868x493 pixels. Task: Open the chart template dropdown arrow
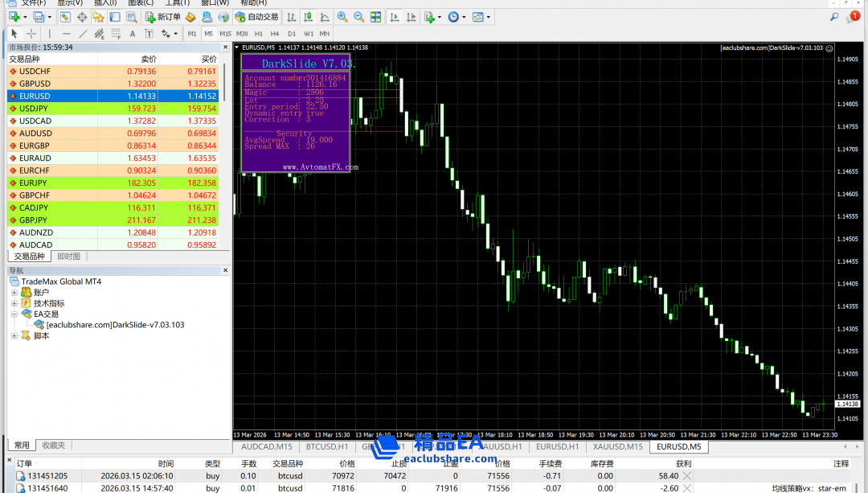pyautogui.click(x=489, y=17)
